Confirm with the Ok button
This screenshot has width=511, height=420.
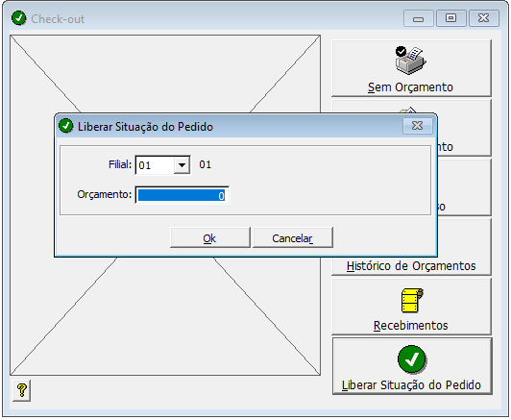(x=209, y=238)
